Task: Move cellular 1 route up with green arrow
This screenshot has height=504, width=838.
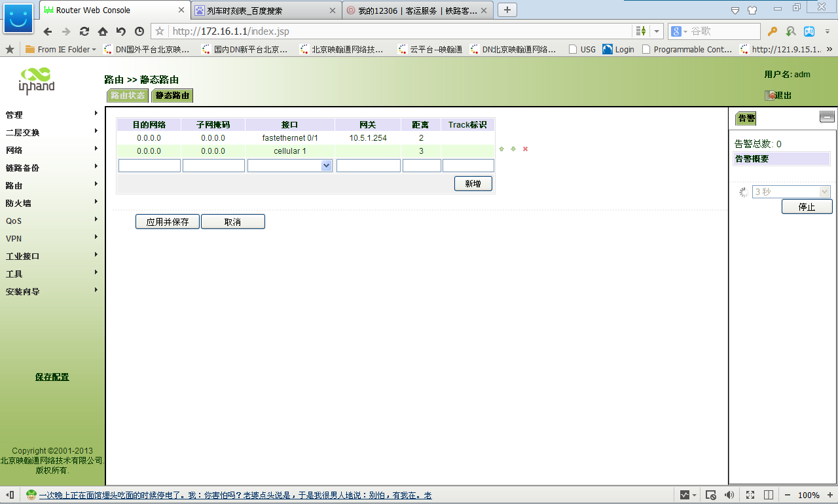Action: pyautogui.click(x=501, y=149)
